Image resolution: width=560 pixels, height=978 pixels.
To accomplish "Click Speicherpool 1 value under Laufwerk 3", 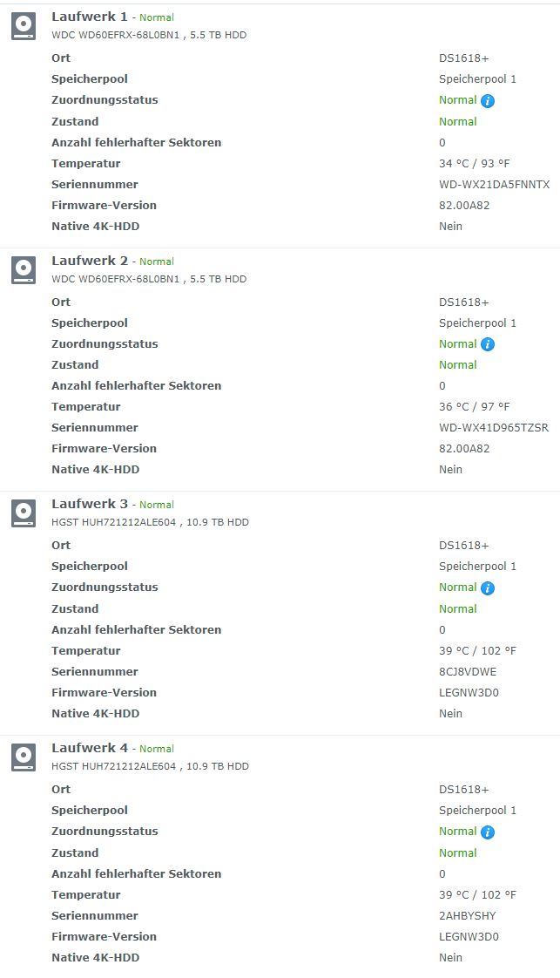I will pos(477,567).
